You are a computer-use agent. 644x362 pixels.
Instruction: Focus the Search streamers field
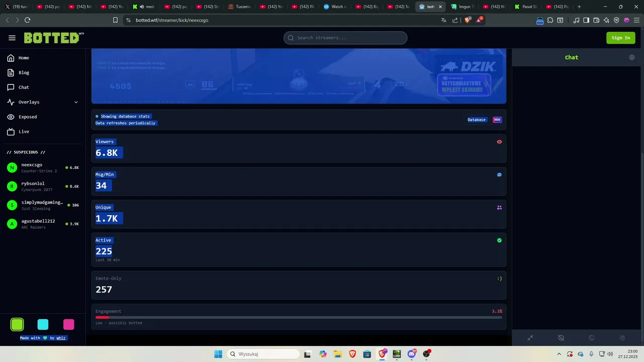(x=345, y=38)
